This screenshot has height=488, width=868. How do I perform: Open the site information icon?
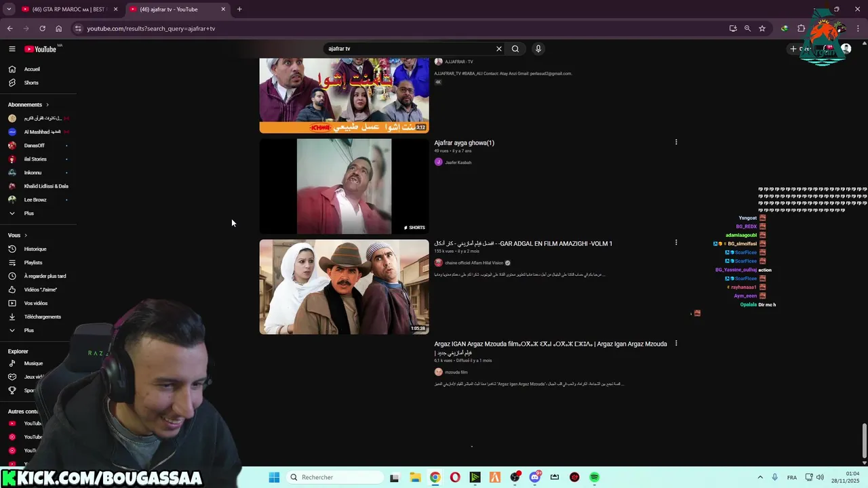pos(78,28)
